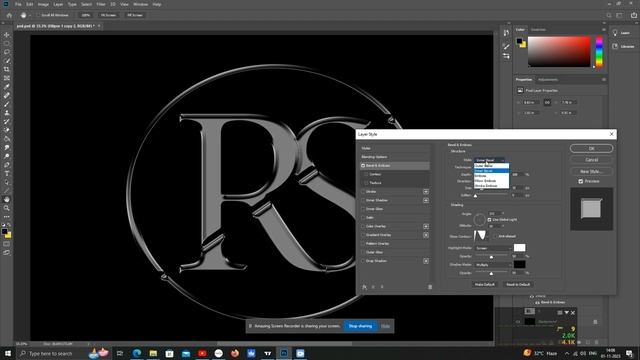Image resolution: width=640 pixels, height=360 pixels.
Task: Toggle Use Global Light checkbox
Action: coord(489,220)
